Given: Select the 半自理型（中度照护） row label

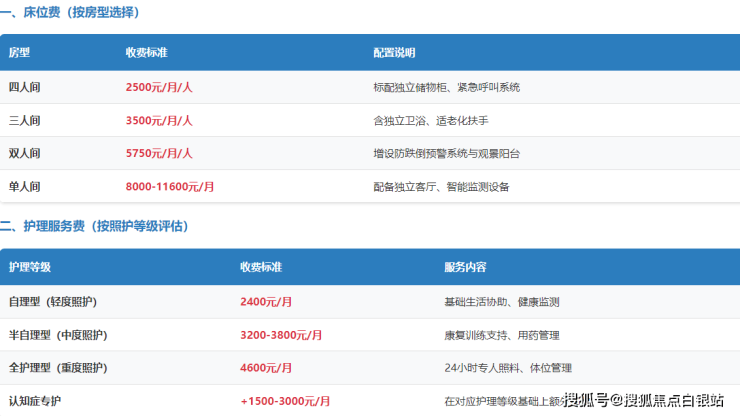Looking at the screenshot, I should click(x=58, y=335).
